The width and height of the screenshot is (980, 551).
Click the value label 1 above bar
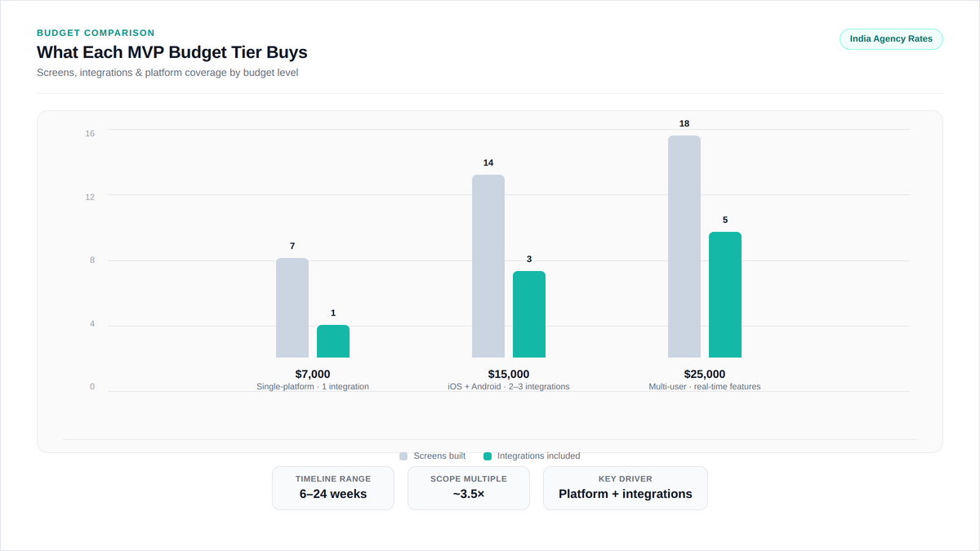tap(333, 313)
